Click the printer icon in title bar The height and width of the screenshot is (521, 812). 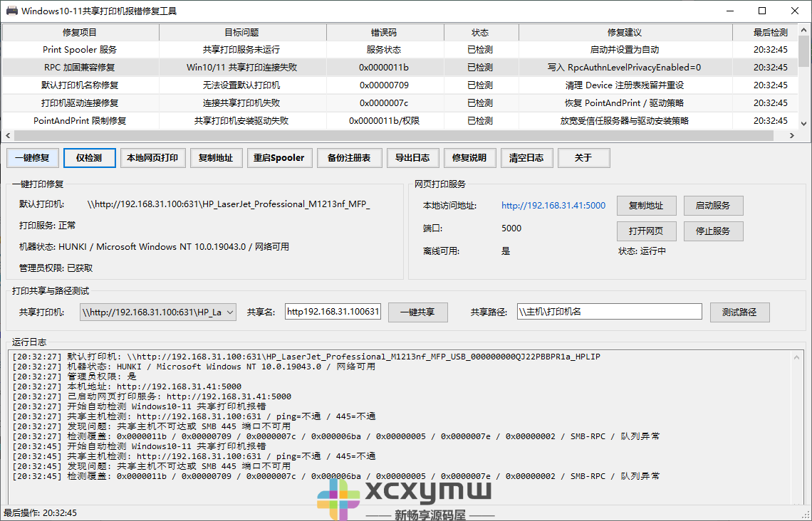click(11, 11)
